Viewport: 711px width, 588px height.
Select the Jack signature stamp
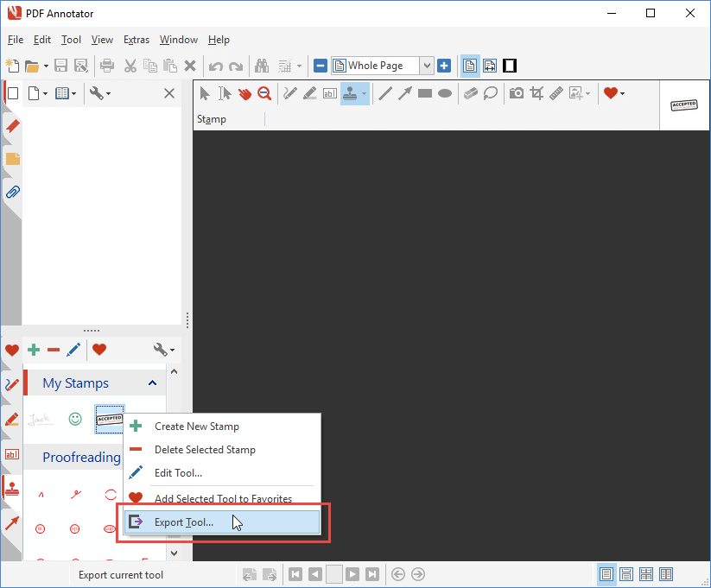click(40, 419)
